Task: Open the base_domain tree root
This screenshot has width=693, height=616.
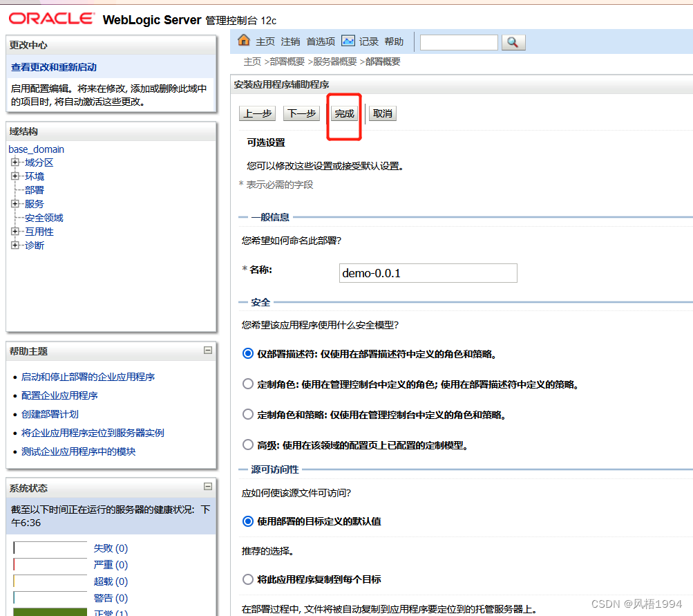Action: 36,149
